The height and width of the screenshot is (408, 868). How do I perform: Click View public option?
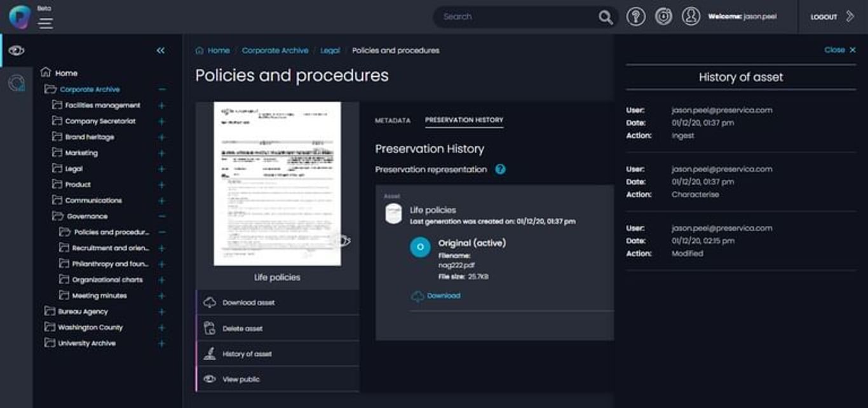click(241, 379)
